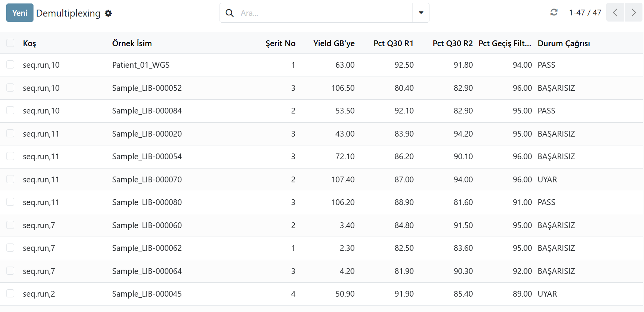Open the gear settings next to Demultiplexing

tap(108, 13)
